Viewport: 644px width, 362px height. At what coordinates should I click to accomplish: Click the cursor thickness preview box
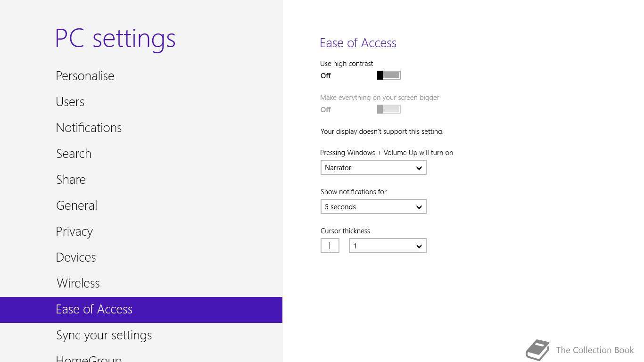click(330, 246)
